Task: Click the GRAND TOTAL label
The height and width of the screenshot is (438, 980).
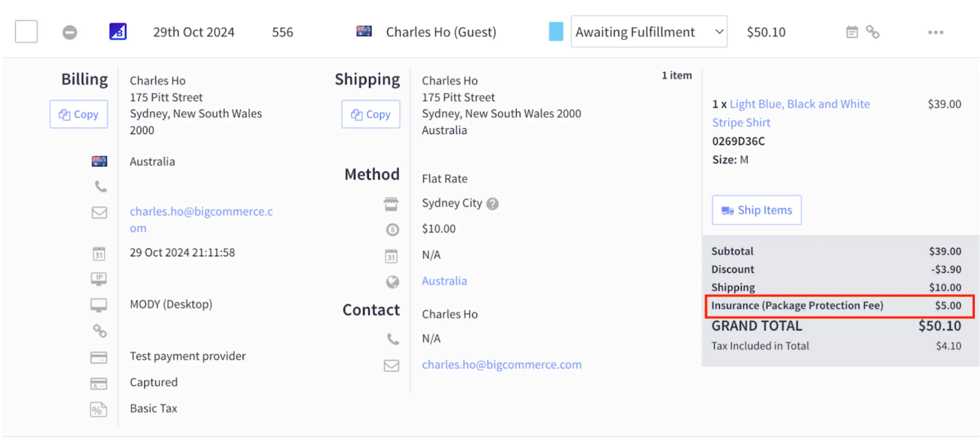Action: point(757,326)
